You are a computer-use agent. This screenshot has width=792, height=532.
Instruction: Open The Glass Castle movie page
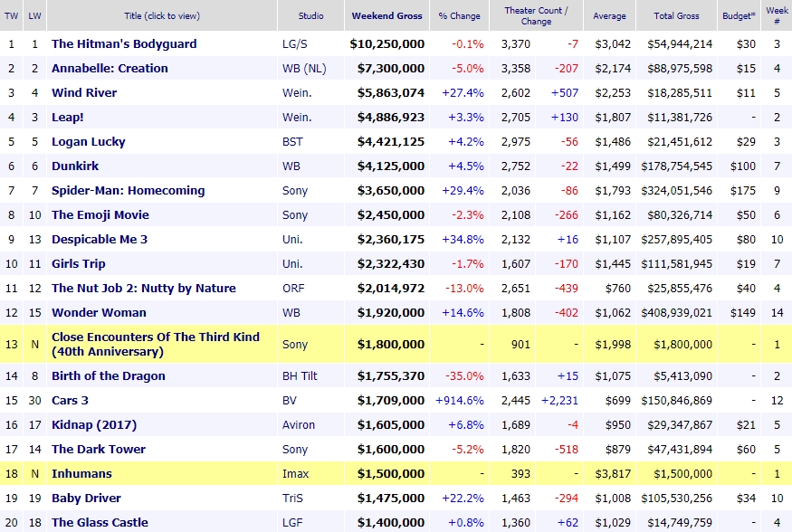point(100,522)
